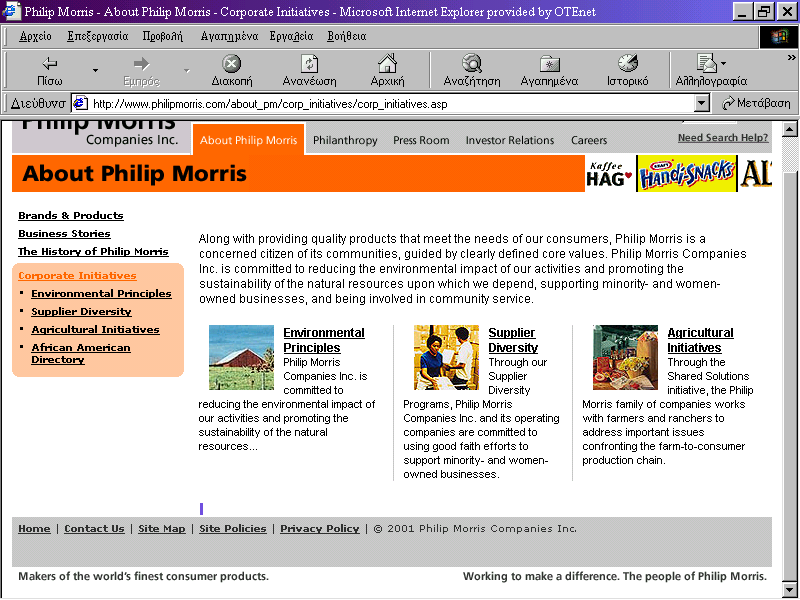Screen dimensions: 800x600
Task: Go to Home (Αρχική) icon
Action: (387, 63)
